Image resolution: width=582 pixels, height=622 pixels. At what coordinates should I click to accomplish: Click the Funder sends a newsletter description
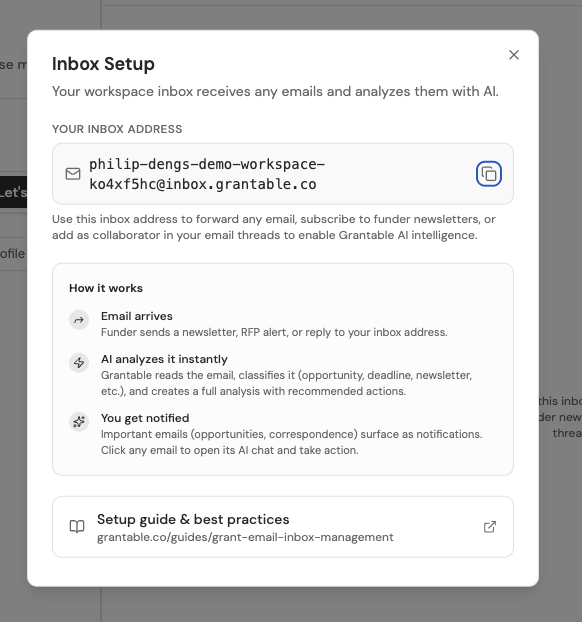tap(274, 332)
